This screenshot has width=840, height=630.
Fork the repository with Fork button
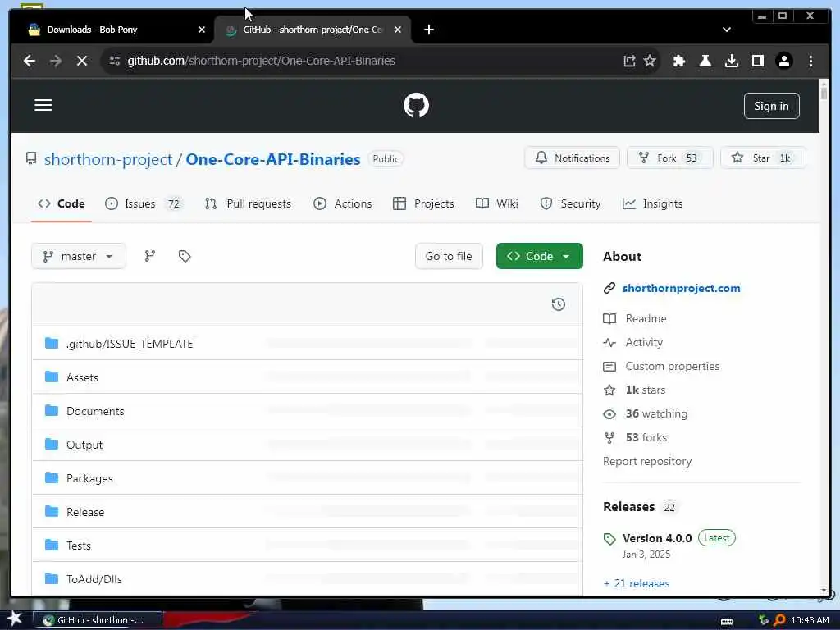670,158
